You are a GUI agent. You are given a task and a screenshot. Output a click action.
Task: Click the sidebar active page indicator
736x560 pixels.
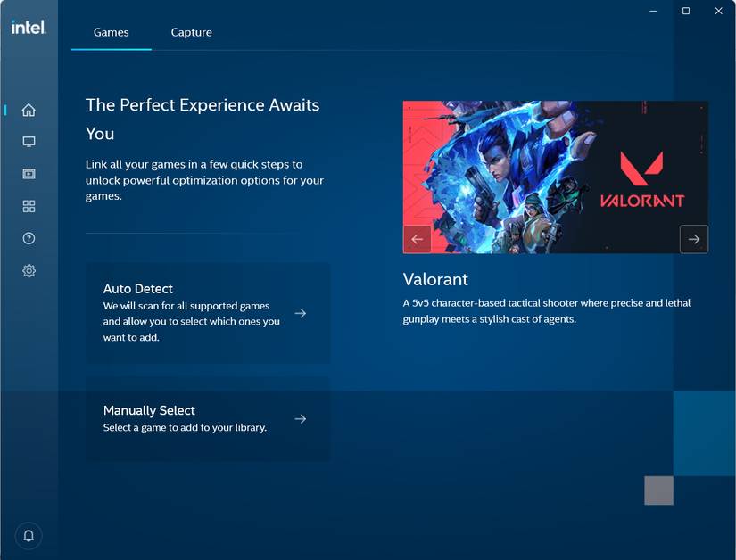click(4, 110)
